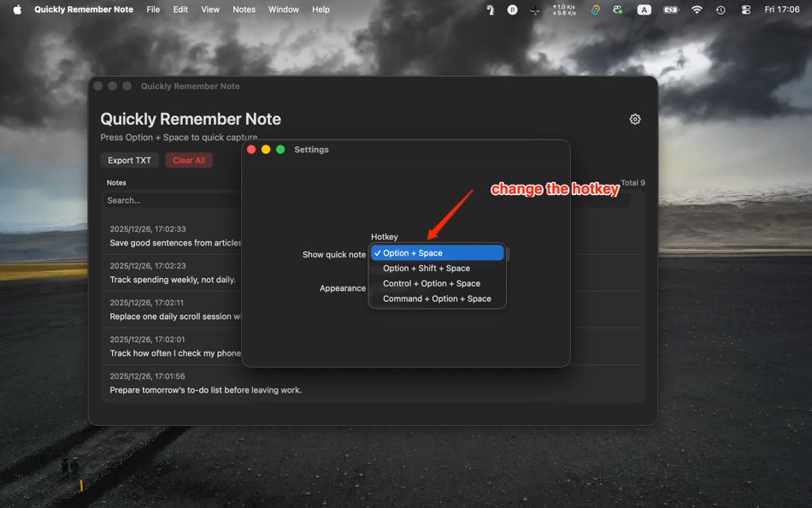Click the Clear All button
The width and height of the screenshot is (812, 508).
click(x=188, y=160)
